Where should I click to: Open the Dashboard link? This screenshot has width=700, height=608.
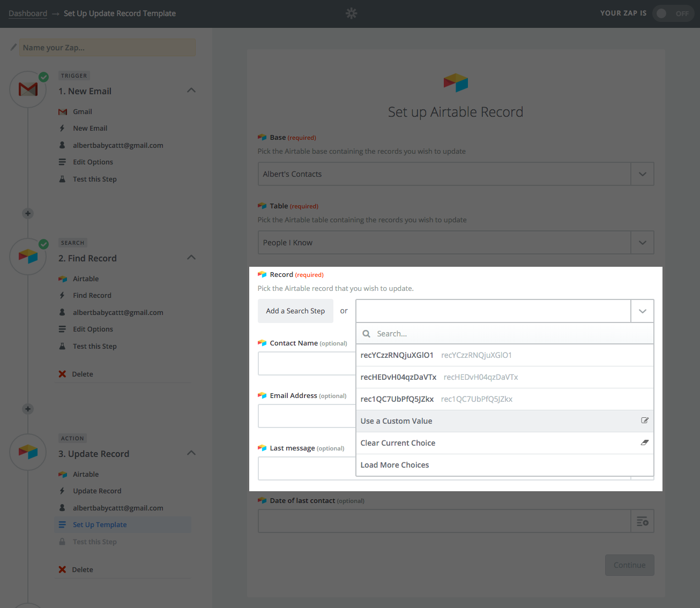28,13
